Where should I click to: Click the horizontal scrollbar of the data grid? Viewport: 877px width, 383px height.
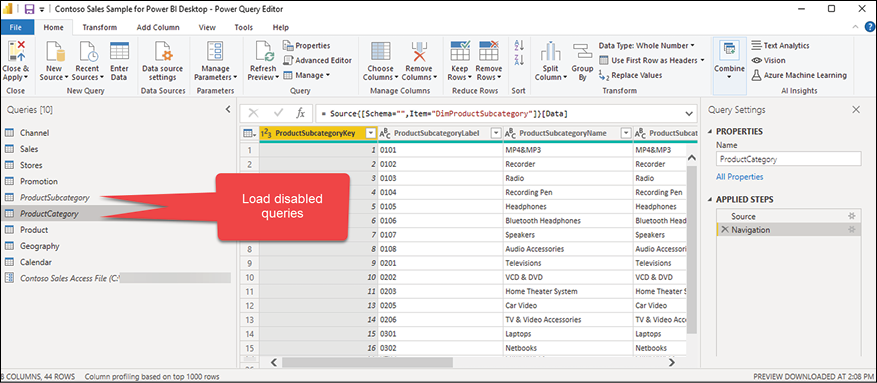[367, 362]
